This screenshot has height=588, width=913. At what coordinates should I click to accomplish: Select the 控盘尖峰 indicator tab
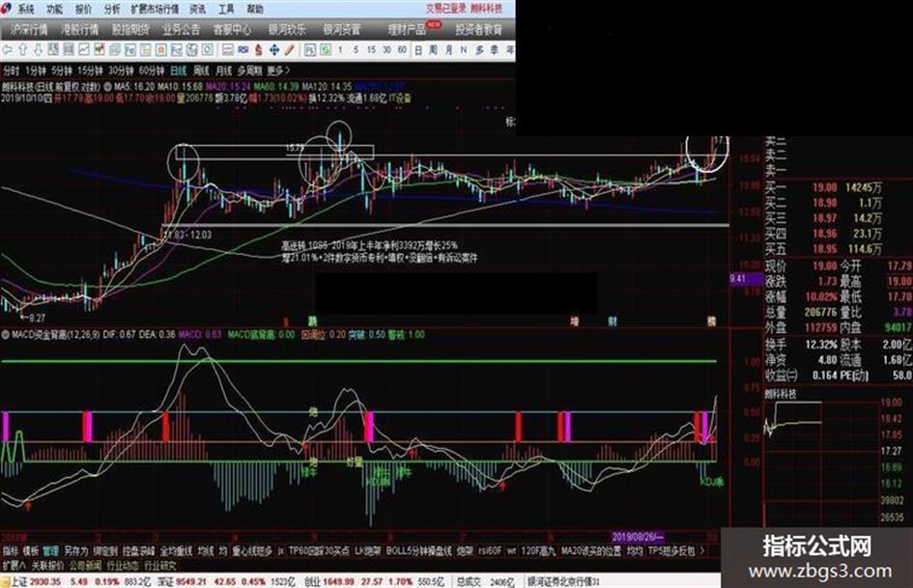(x=138, y=550)
